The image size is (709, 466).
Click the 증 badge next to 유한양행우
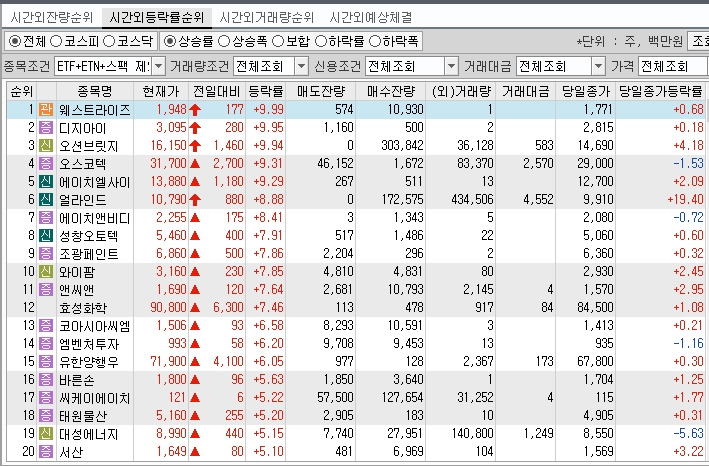pyautogui.click(x=46, y=362)
